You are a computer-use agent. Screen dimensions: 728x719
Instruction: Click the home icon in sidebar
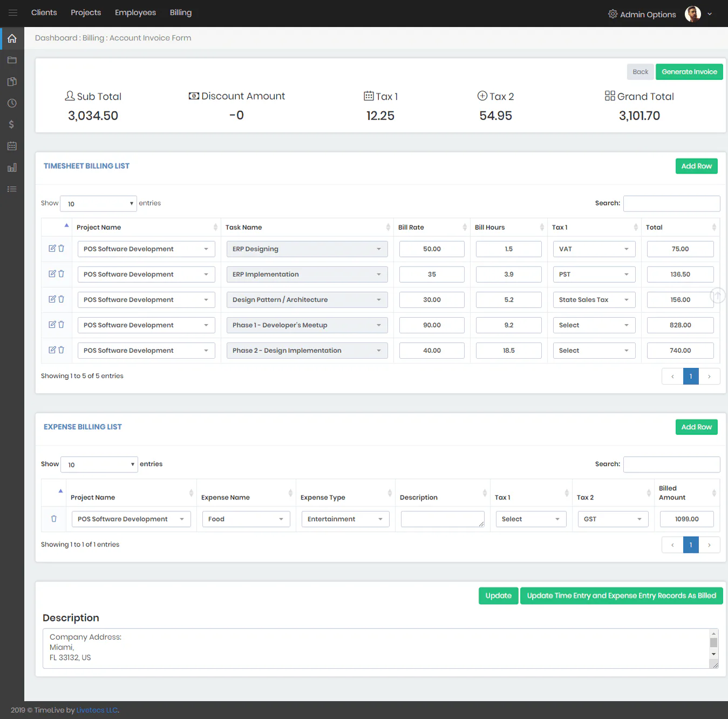[x=12, y=38]
